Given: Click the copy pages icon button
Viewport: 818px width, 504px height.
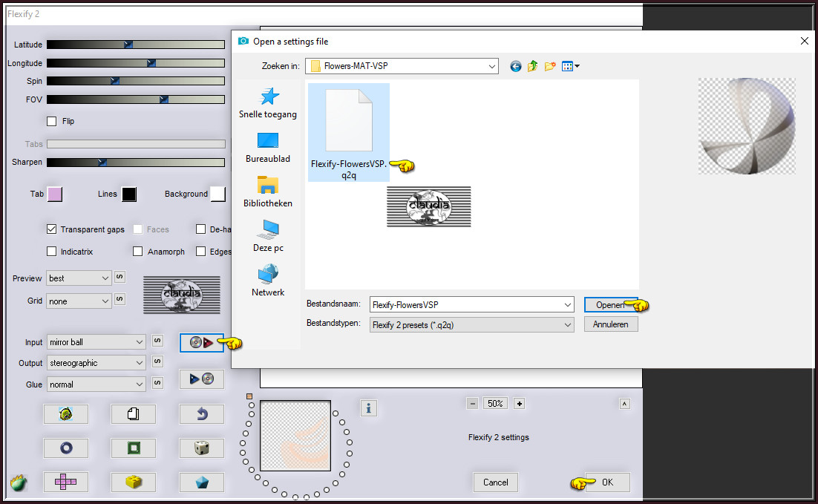Looking at the screenshot, I should click(x=134, y=414).
